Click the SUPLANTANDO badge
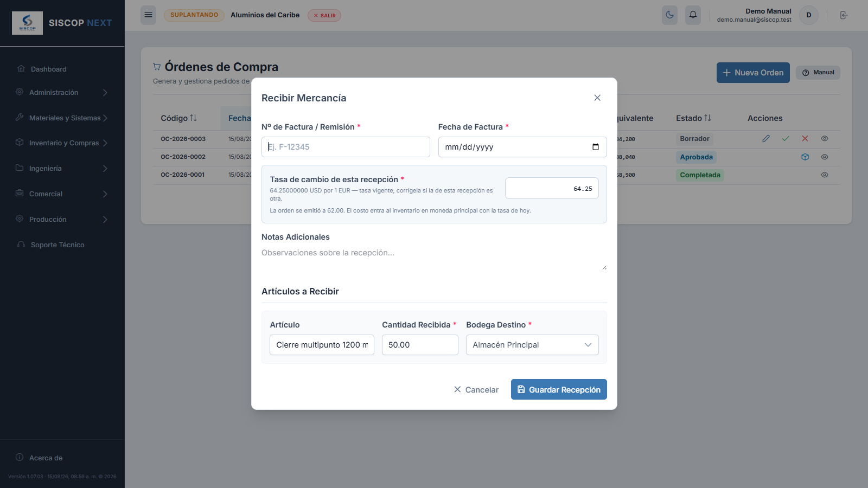This screenshot has height=488, width=868. coord(194,15)
